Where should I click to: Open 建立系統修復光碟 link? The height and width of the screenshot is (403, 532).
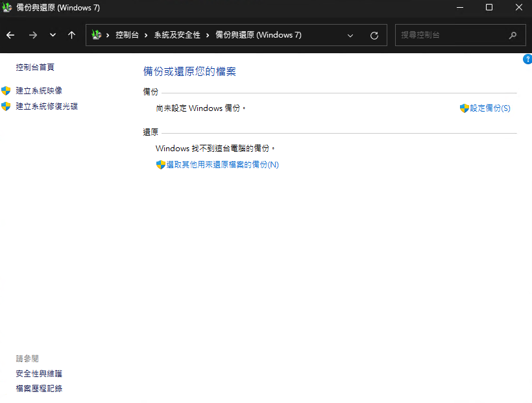tap(47, 106)
